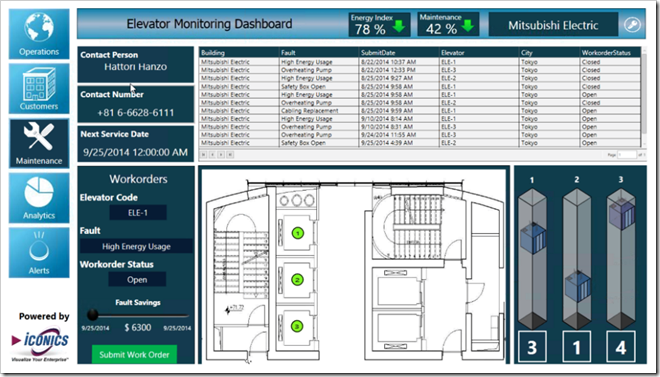Click the Energy Index green down arrow
This screenshot has height=377, width=660.
pyautogui.click(x=398, y=27)
